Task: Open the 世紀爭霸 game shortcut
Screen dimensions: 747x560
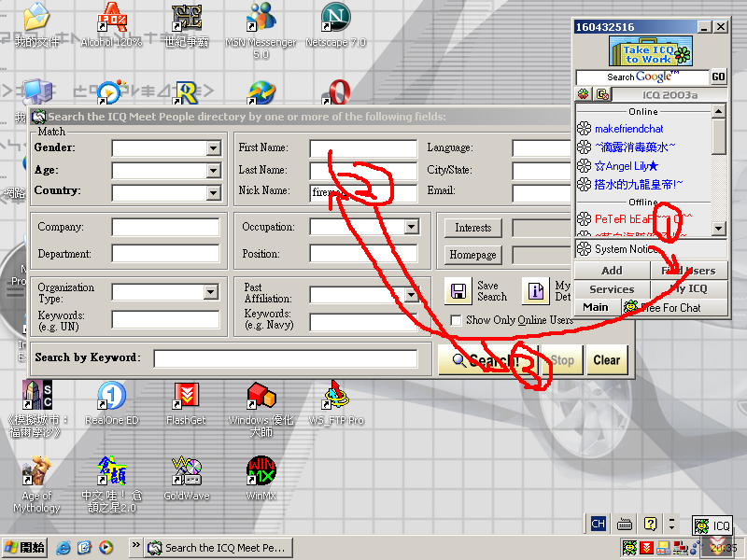Action: pyautogui.click(x=186, y=24)
